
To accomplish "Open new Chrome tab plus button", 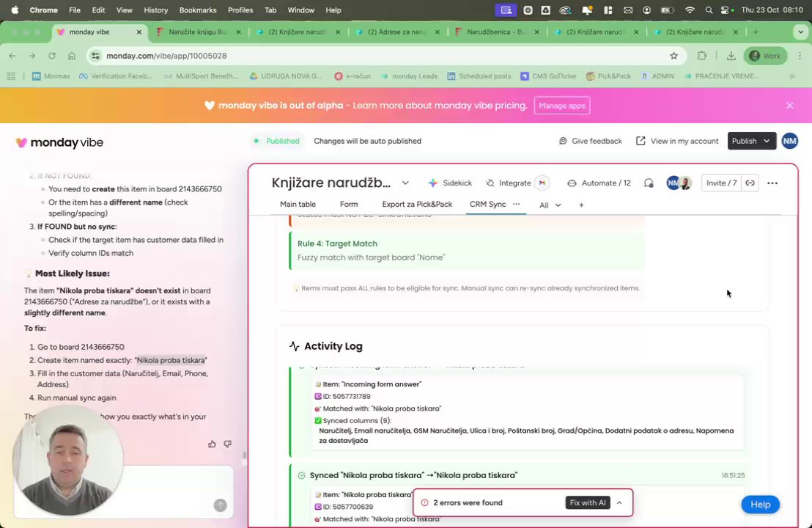I will pyautogui.click(x=756, y=32).
